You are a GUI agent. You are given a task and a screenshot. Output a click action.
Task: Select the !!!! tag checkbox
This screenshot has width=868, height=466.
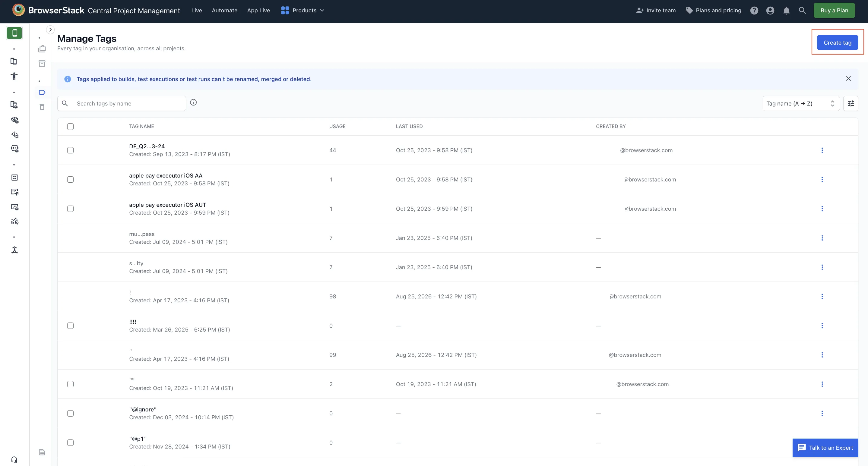(x=71, y=326)
